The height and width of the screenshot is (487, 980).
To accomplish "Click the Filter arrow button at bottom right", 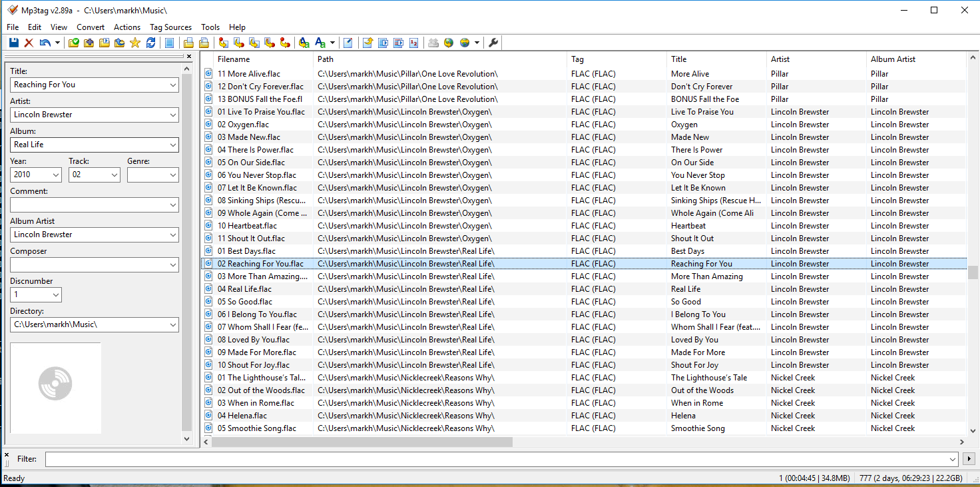I will point(969,458).
